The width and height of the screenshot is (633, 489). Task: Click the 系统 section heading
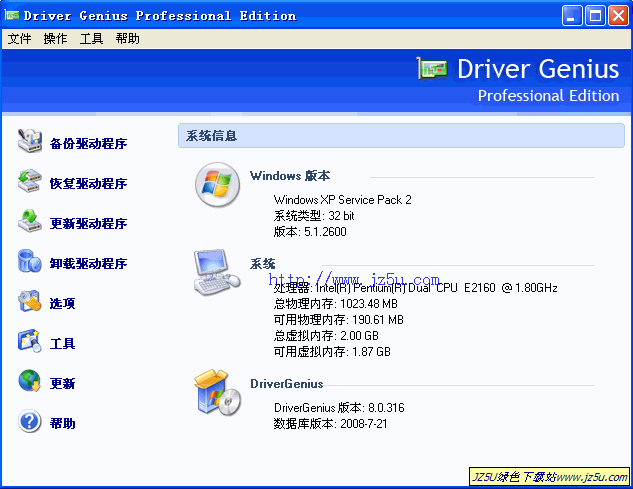point(262,264)
